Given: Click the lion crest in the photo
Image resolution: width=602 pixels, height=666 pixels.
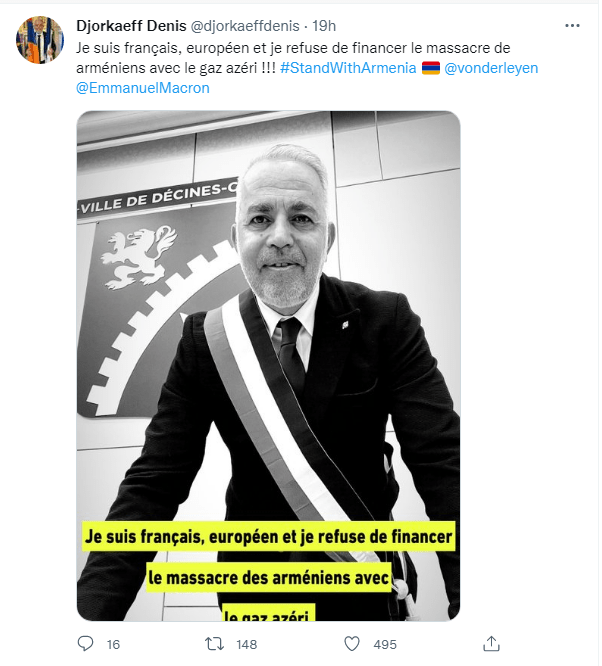Looking at the screenshot, I should coord(138,257).
